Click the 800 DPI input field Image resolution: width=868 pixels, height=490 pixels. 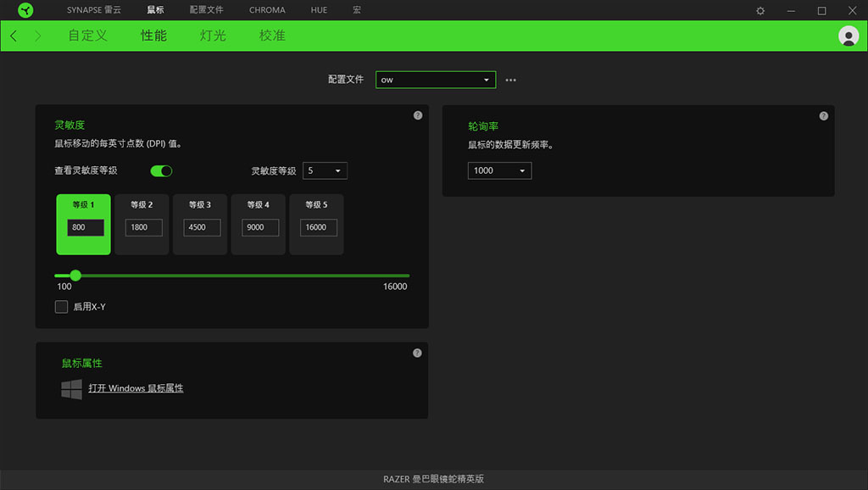[86, 227]
